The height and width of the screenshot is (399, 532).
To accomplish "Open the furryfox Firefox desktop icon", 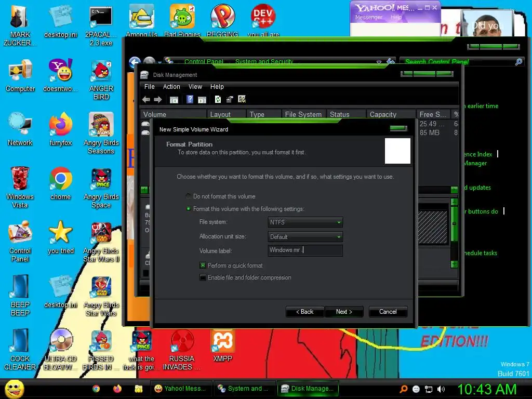I will (x=61, y=129).
